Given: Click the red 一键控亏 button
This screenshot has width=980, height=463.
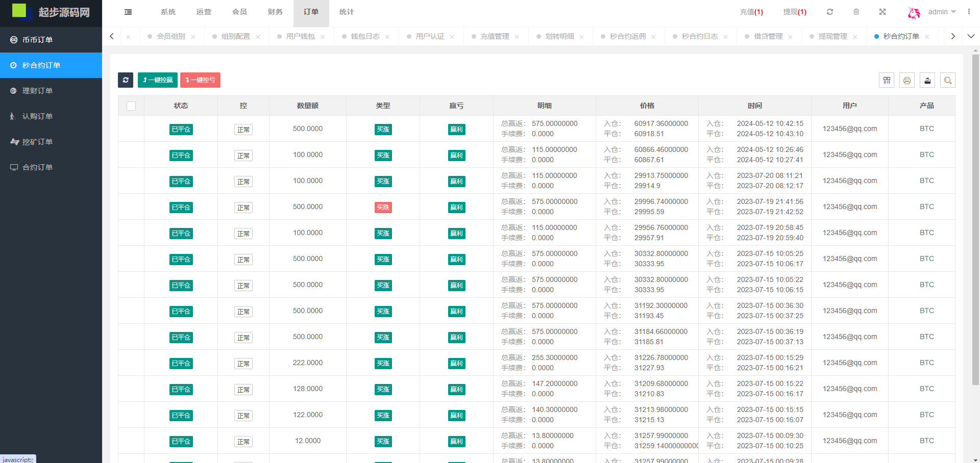Looking at the screenshot, I should pos(200,80).
